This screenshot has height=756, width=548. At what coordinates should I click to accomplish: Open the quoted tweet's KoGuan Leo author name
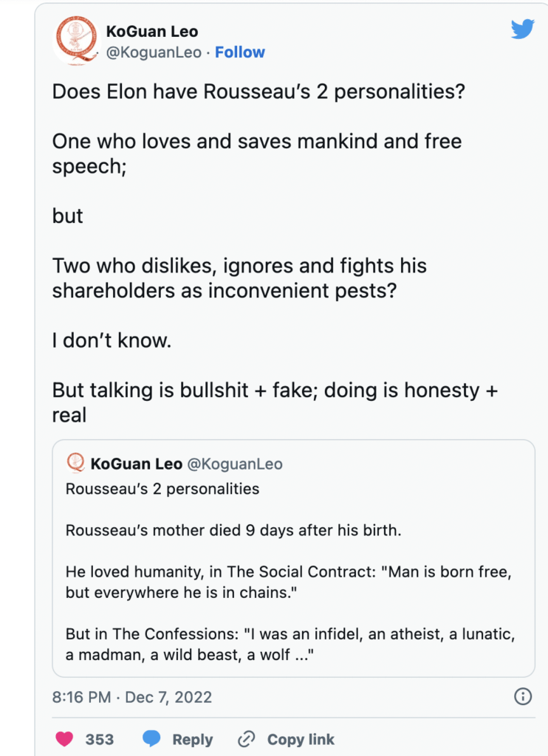137,464
